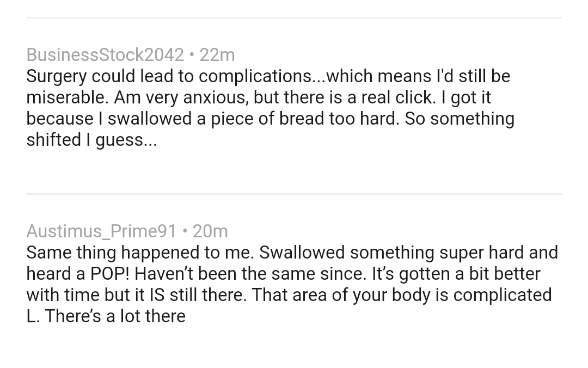Click the 22m timestamp
Screen dimensions: 588x368
point(217,54)
